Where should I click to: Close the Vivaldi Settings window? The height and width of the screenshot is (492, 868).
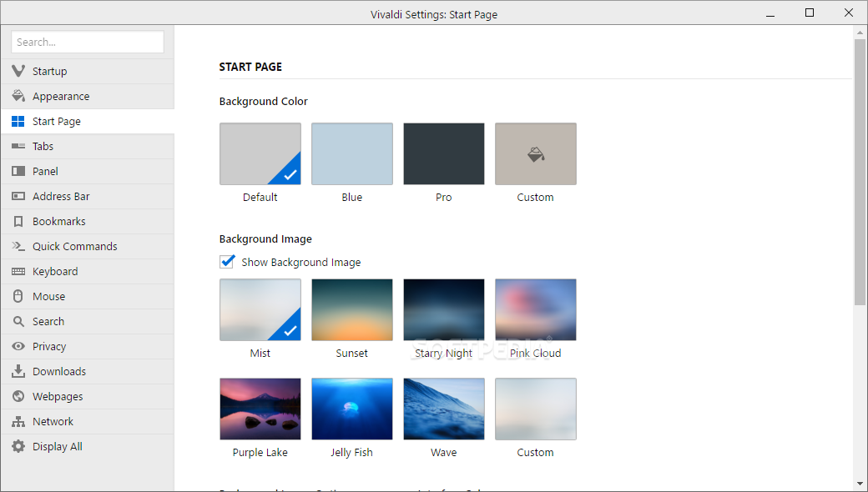coord(849,13)
